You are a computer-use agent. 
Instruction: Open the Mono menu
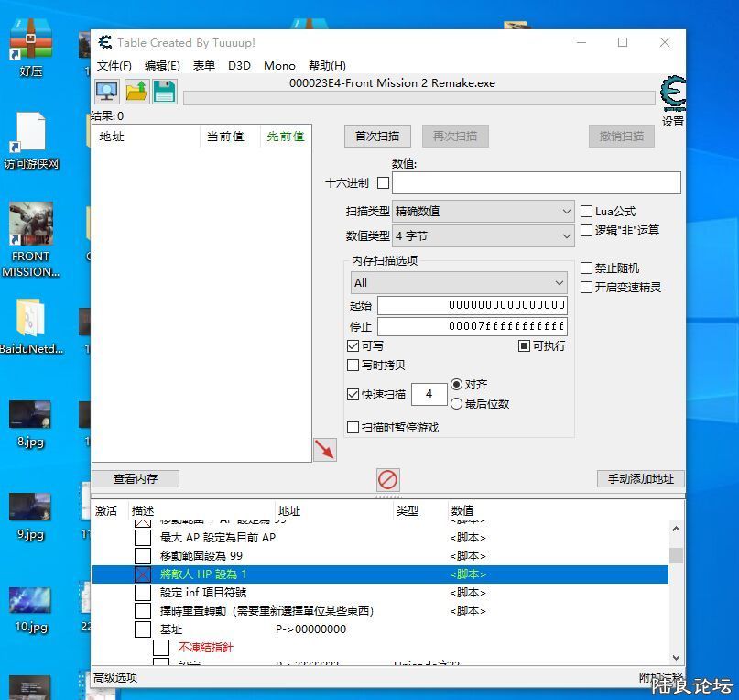(279, 66)
